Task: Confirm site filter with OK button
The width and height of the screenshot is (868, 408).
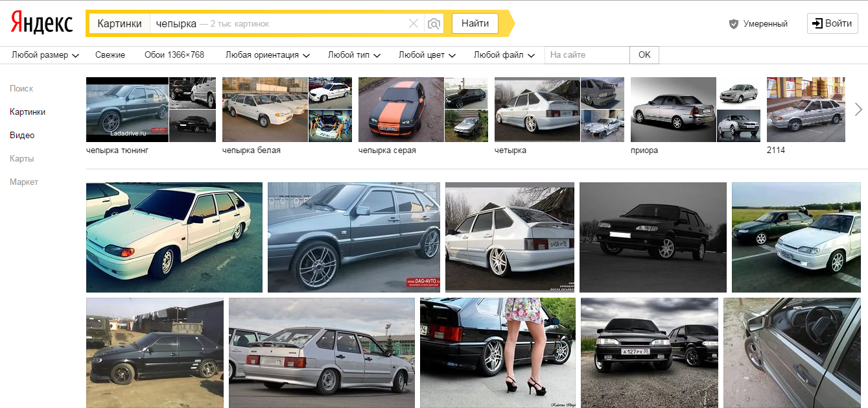Action: pyautogui.click(x=644, y=55)
